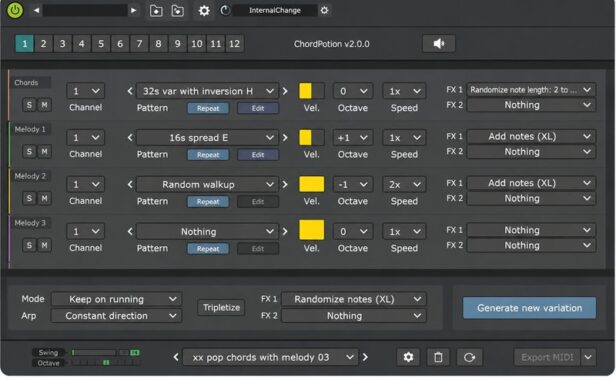Adjust the Melody 3 velocity slider
This screenshot has height=380, width=616.
(x=312, y=230)
